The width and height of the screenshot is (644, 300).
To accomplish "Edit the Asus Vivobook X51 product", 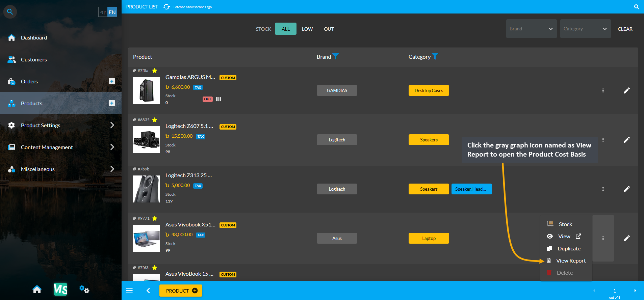I will click(626, 238).
